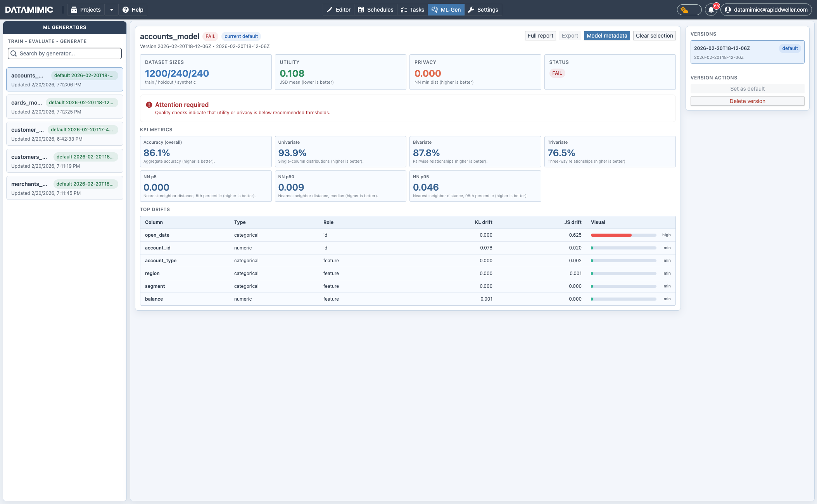817x504 pixels.
Task: Click the Set as default button
Action: 747,89
